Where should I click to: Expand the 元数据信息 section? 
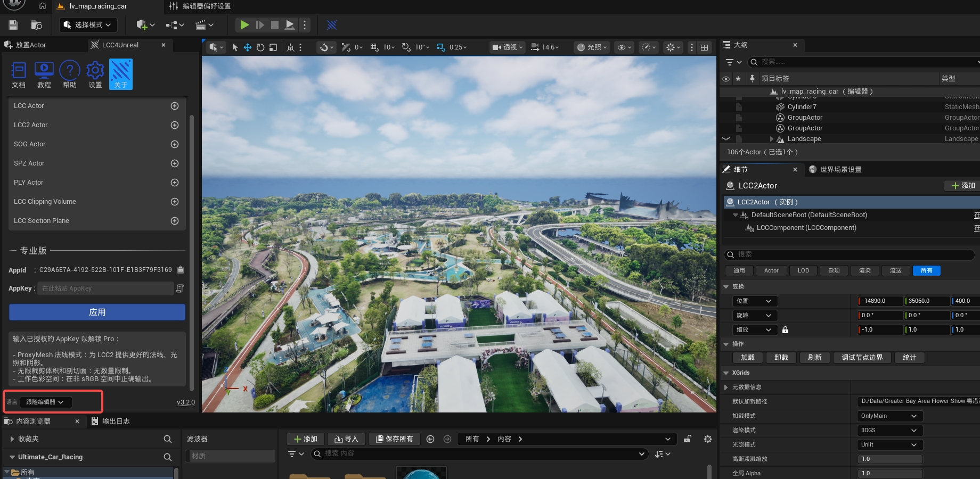pos(726,387)
